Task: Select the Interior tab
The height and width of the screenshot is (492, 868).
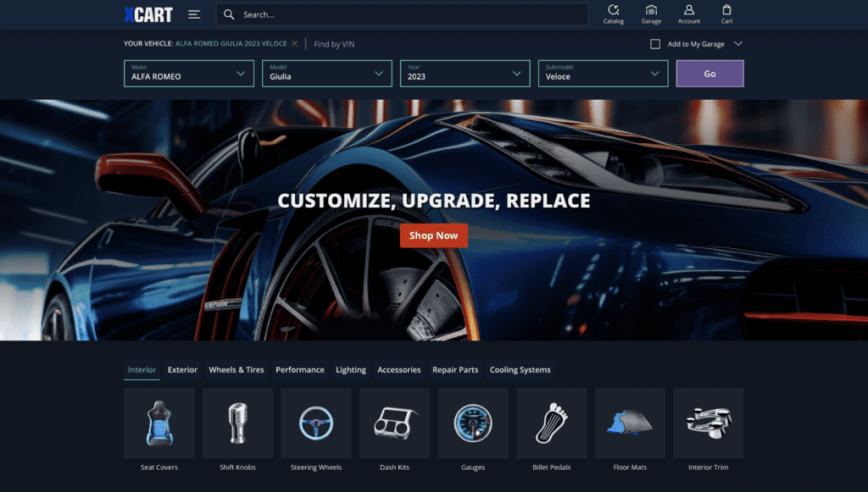Action: coord(142,370)
